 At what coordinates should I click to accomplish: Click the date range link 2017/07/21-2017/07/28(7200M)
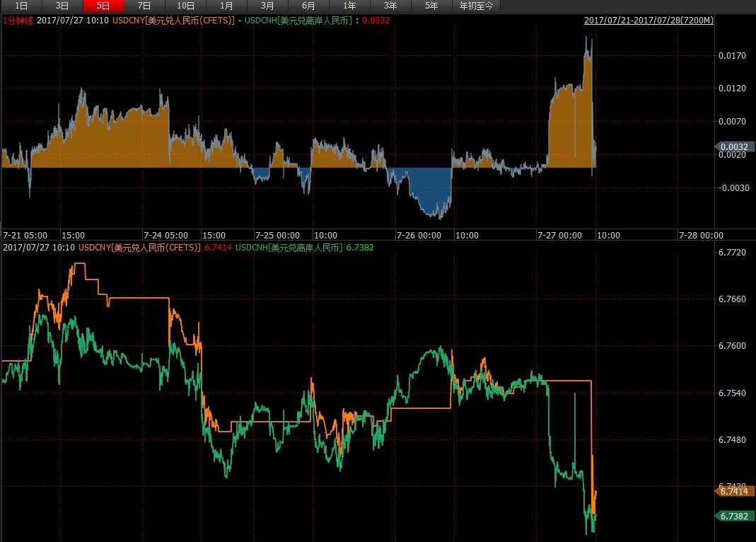point(649,21)
